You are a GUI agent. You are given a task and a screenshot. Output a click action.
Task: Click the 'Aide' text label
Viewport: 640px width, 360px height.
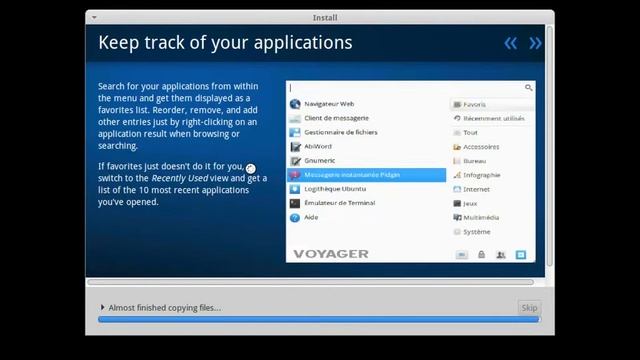[x=311, y=217]
